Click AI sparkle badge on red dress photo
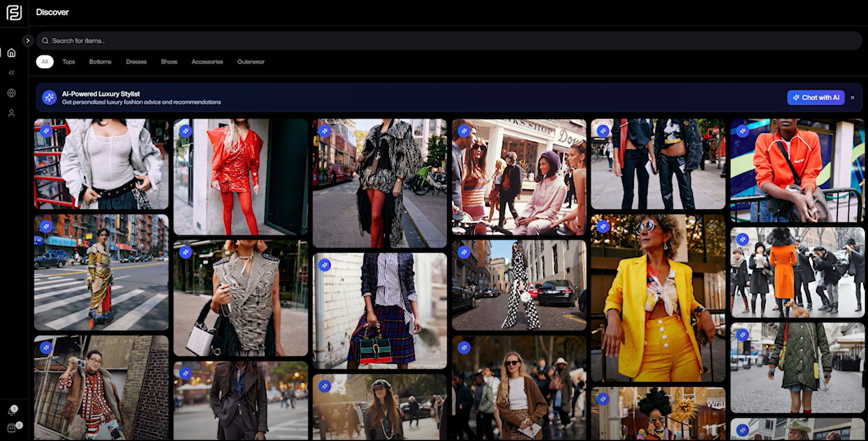Image resolution: width=868 pixels, height=441 pixels. point(186,131)
